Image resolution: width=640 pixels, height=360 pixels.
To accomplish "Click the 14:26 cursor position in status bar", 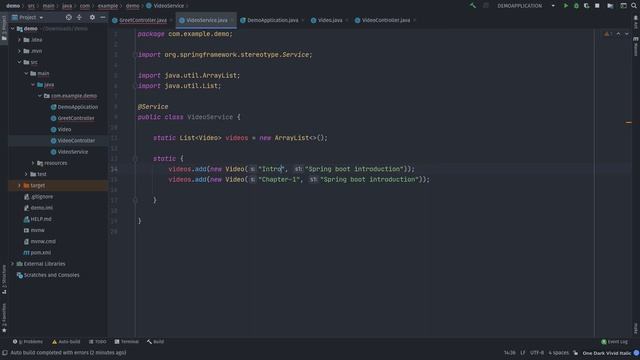I will tap(509, 353).
